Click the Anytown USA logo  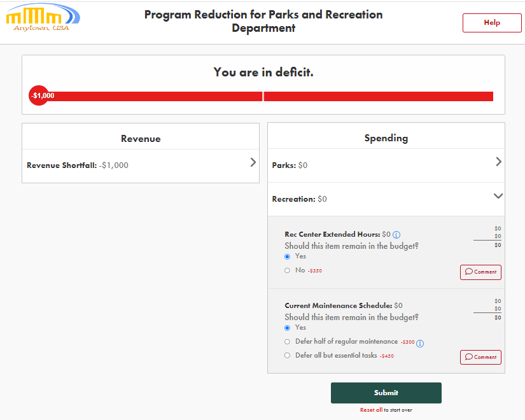pos(43,18)
